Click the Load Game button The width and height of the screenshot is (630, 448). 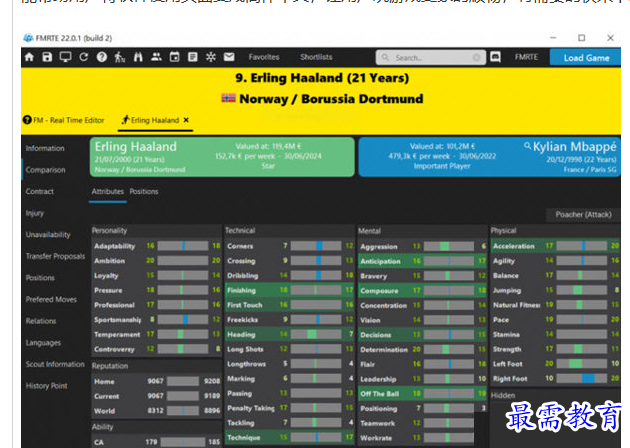click(586, 57)
